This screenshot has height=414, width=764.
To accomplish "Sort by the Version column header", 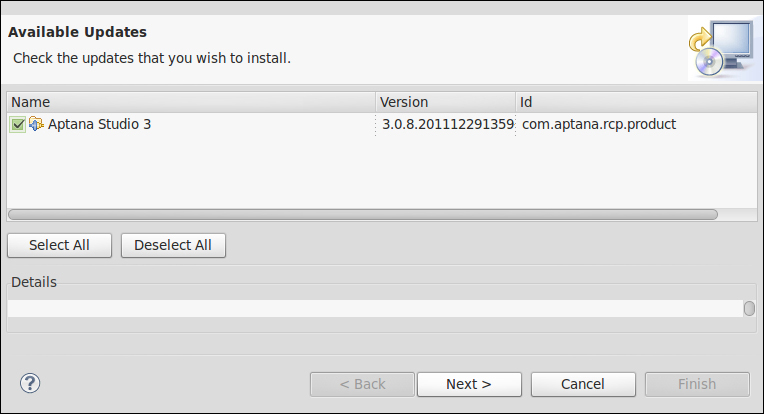I will pyautogui.click(x=445, y=102).
